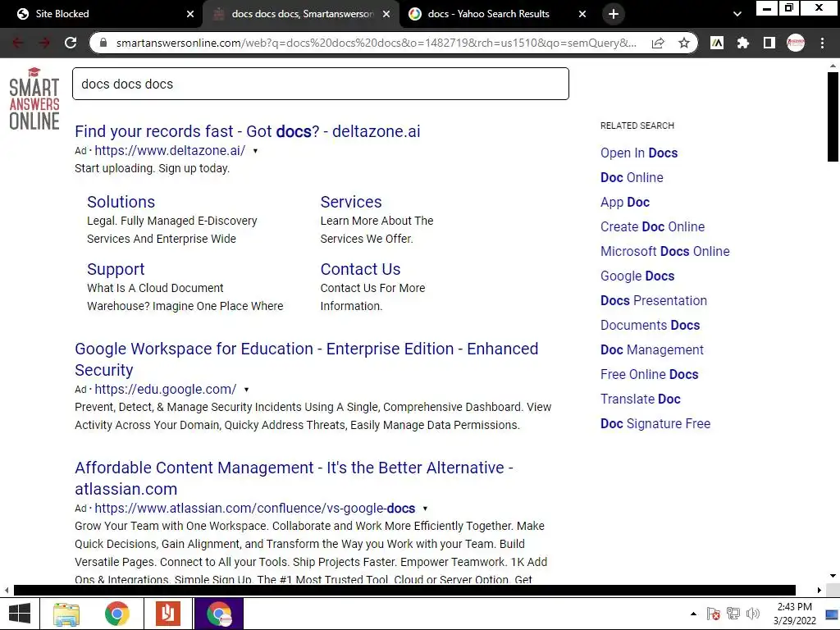Select related search App Doc
The width and height of the screenshot is (840, 630).
click(624, 202)
